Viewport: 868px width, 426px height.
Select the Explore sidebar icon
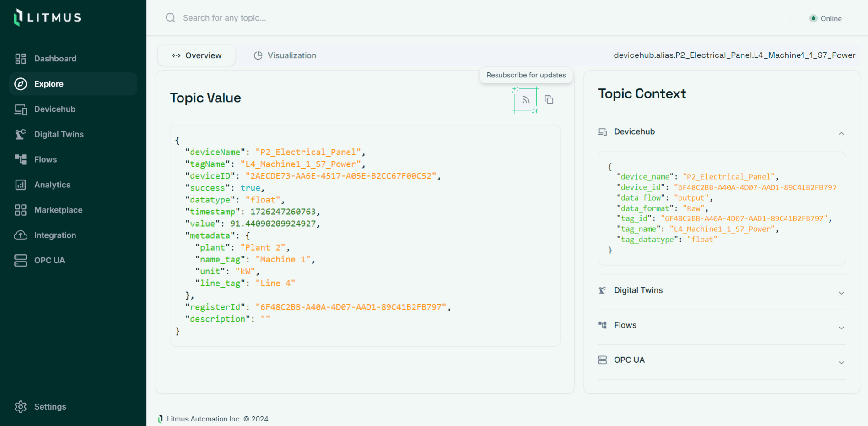point(21,84)
